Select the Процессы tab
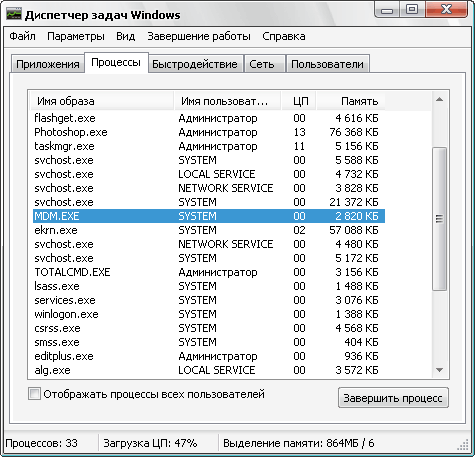 tap(116, 62)
